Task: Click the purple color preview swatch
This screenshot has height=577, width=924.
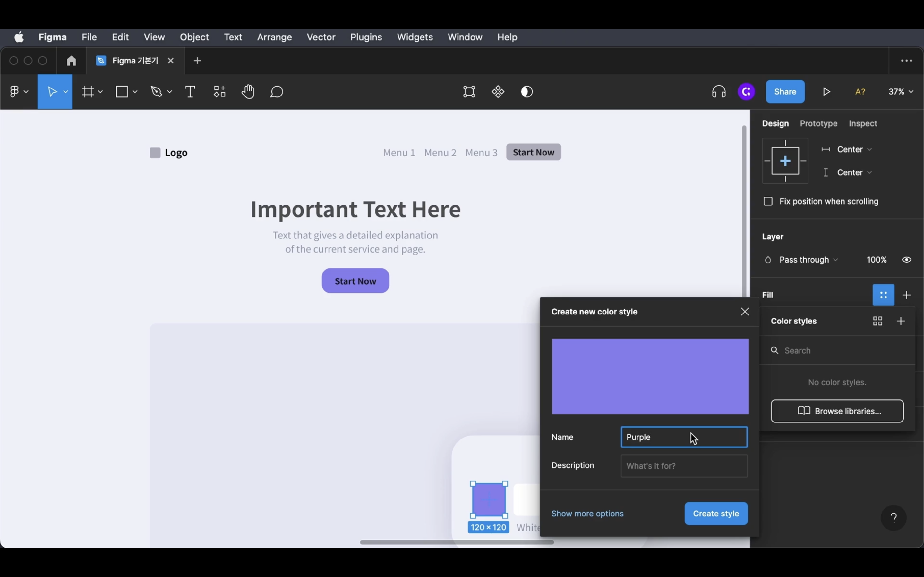Action: click(650, 376)
